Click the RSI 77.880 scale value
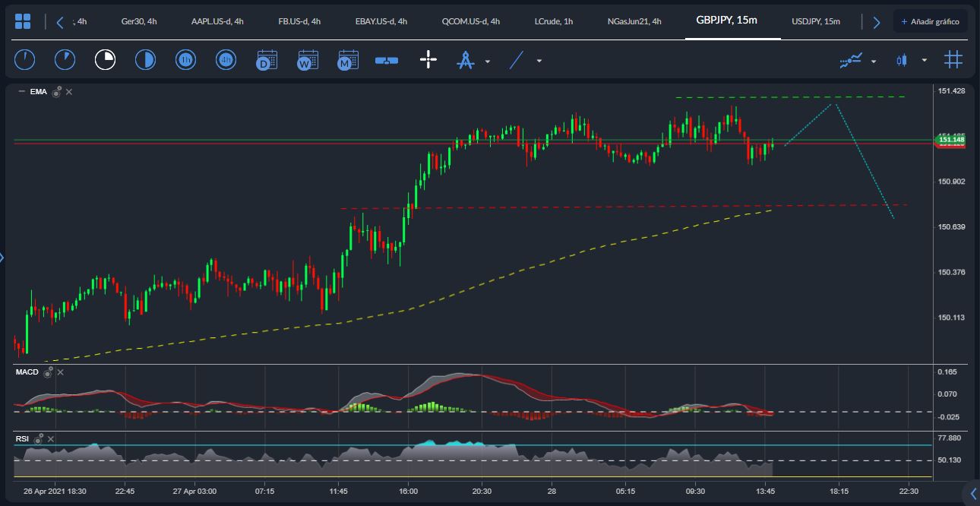Image resolution: width=980 pixels, height=506 pixels. [950, 438]
